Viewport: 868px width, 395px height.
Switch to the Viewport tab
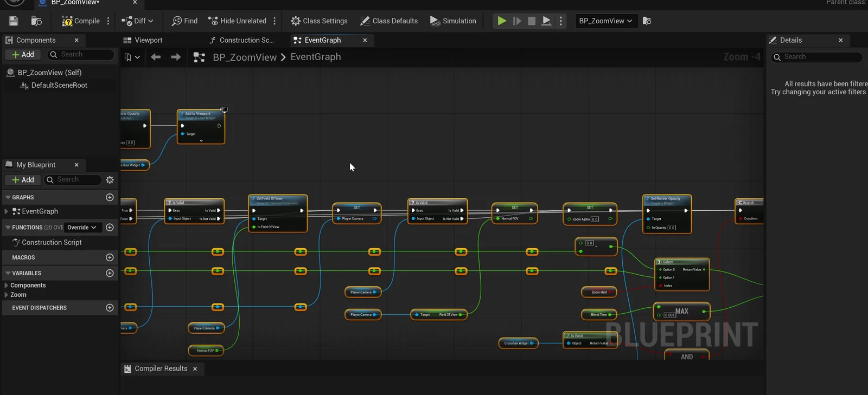143,40
